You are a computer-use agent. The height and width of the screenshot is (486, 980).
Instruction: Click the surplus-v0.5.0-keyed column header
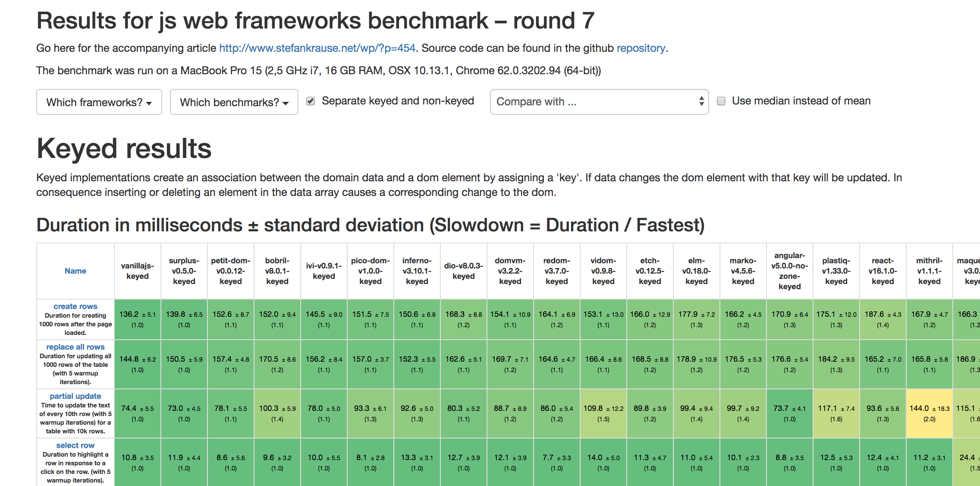point(184,271)
